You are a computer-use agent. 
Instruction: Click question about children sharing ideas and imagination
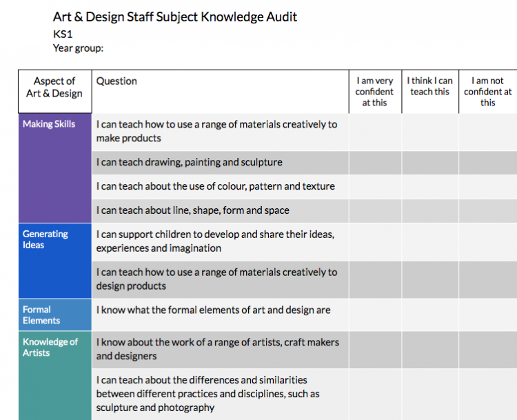coord(221,242)
